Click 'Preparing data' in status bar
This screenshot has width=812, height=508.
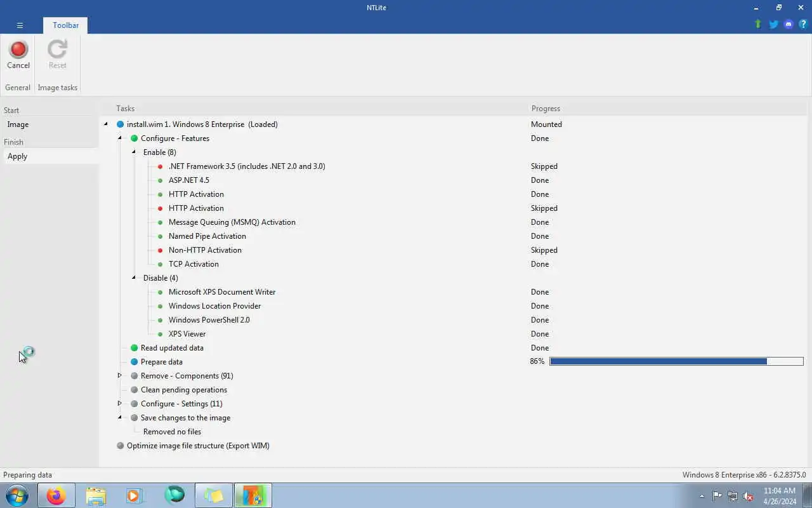point(28,475)
